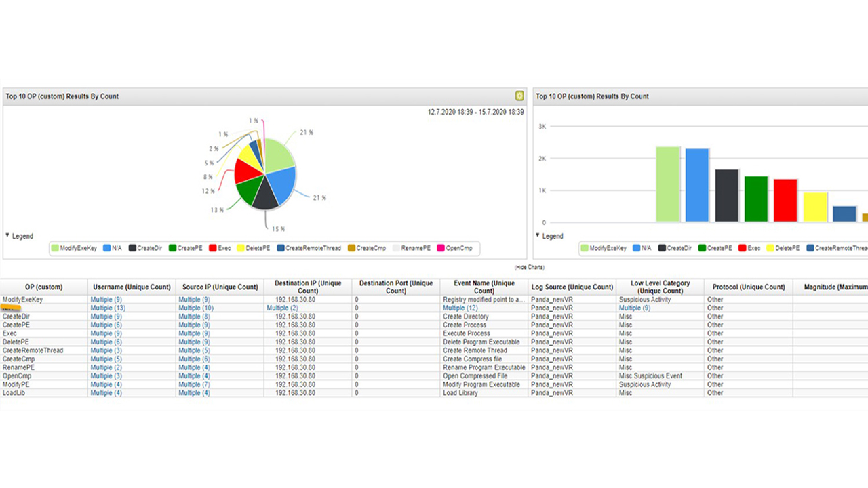Open Low Level Category Multiple (9) link
This screenshot has height=488, width=868.
pyautogui.click(x=635, y=308)
